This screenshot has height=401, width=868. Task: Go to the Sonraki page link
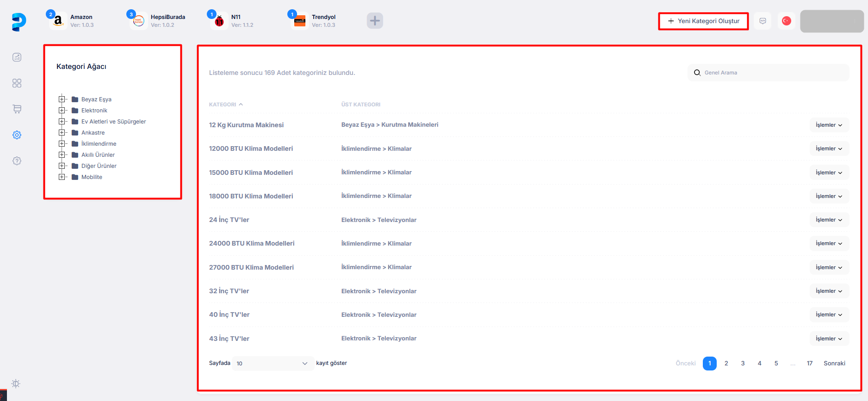pos(834,364)
